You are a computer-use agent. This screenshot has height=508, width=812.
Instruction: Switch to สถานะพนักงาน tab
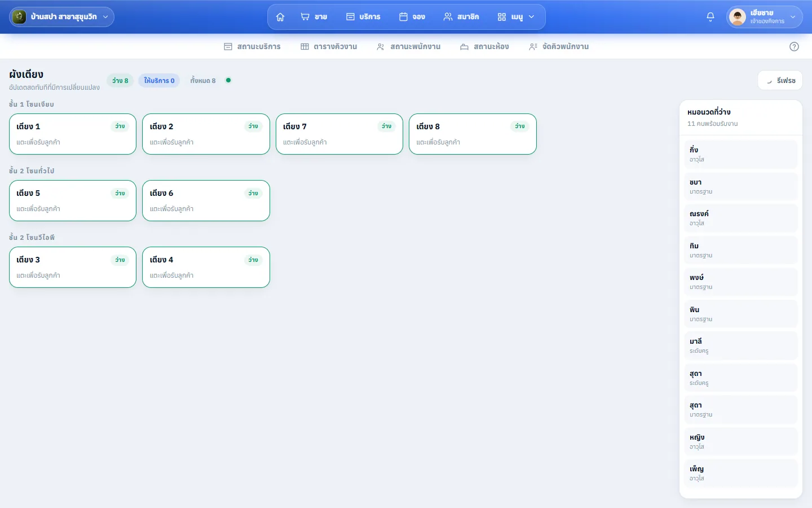(409, 47)
